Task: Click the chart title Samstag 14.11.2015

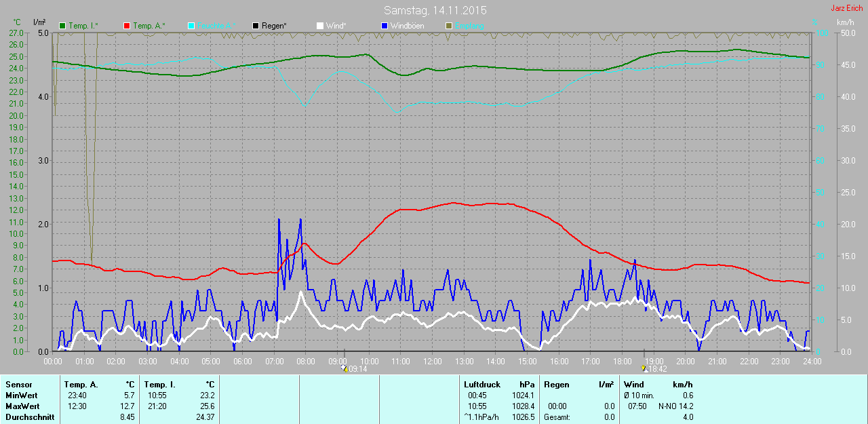Action: tap(435, 10)
